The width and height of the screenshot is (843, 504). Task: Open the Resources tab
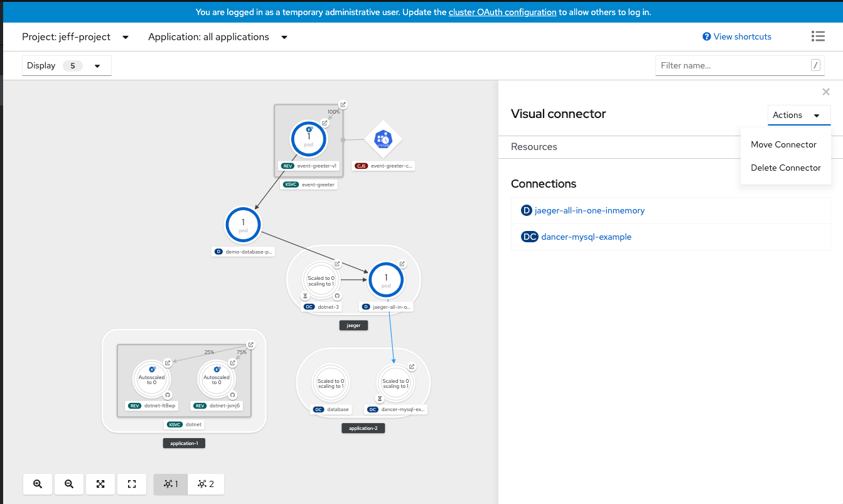pos(534,146)
